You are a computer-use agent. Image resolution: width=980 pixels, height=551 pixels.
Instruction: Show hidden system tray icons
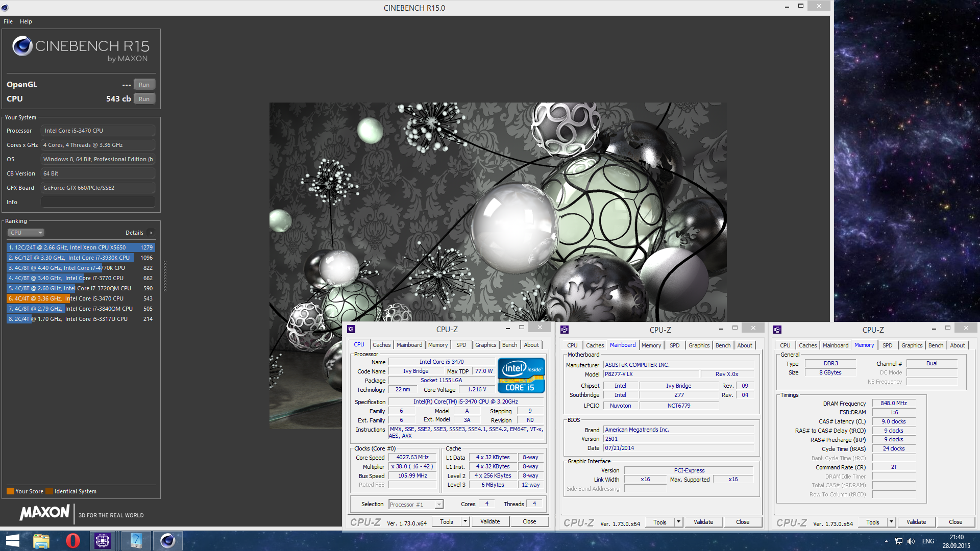tap(886, 541)
